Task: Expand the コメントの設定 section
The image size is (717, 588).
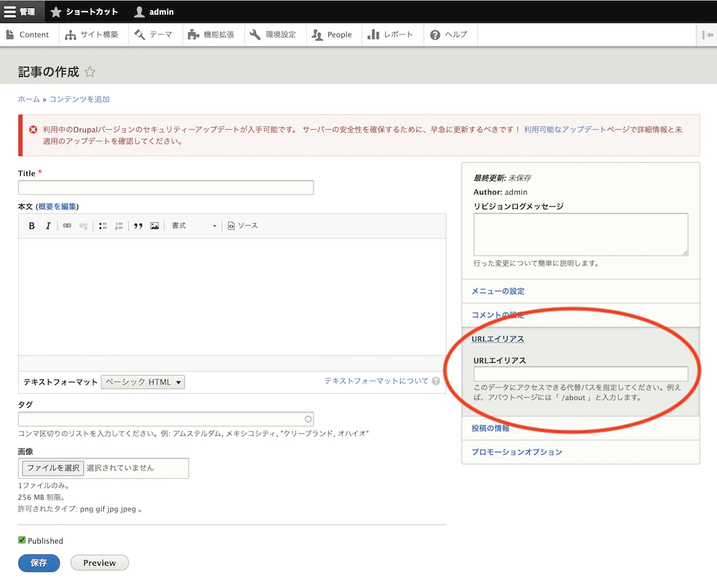Action: point(498,315)
